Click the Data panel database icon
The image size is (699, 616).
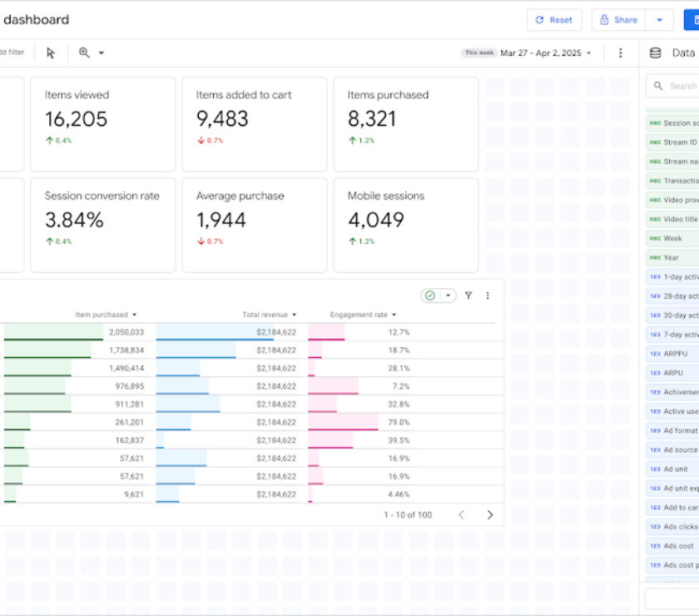(x=656, y=53)
